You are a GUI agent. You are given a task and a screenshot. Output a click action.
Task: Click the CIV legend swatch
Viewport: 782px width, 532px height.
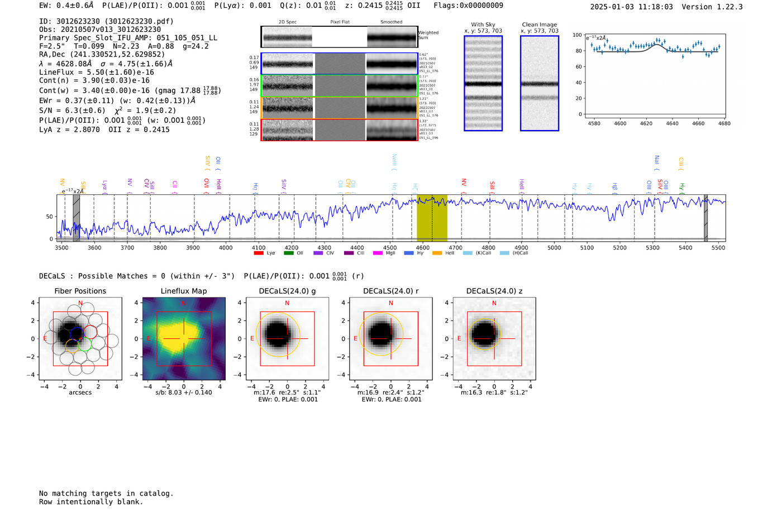click(318, 253)
